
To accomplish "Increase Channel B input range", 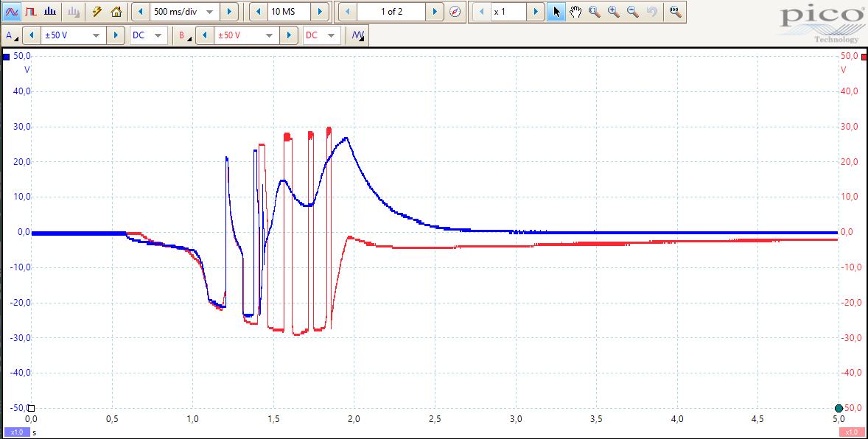I will pos(288,35).
